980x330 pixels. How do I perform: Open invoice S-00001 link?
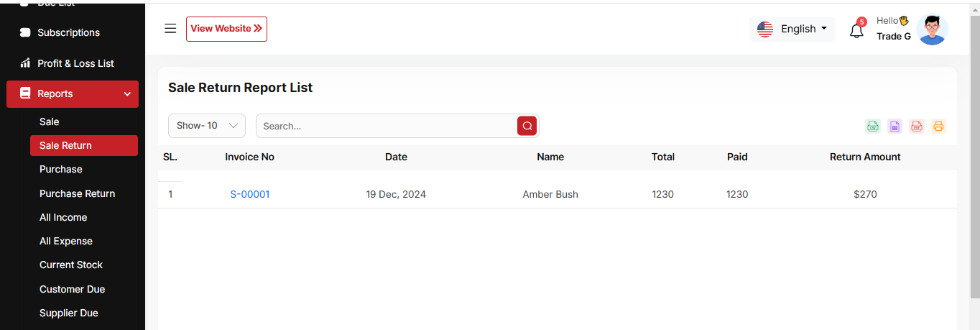(x=250, y=194)
